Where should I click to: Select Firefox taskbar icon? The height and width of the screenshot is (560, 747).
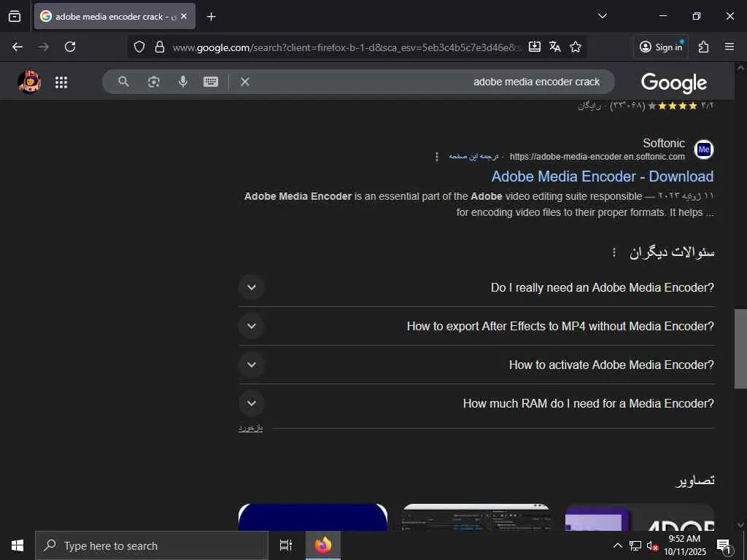click(x=323, y=545)
